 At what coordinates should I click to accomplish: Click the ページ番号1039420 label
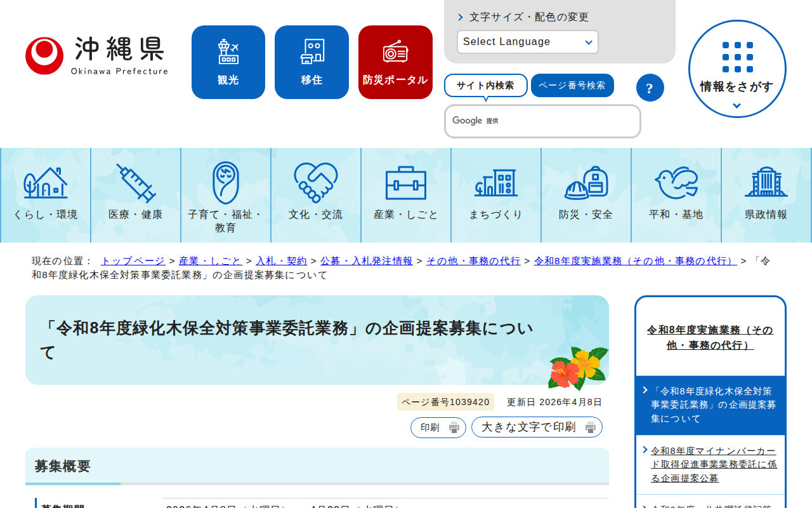coord(445,402)
